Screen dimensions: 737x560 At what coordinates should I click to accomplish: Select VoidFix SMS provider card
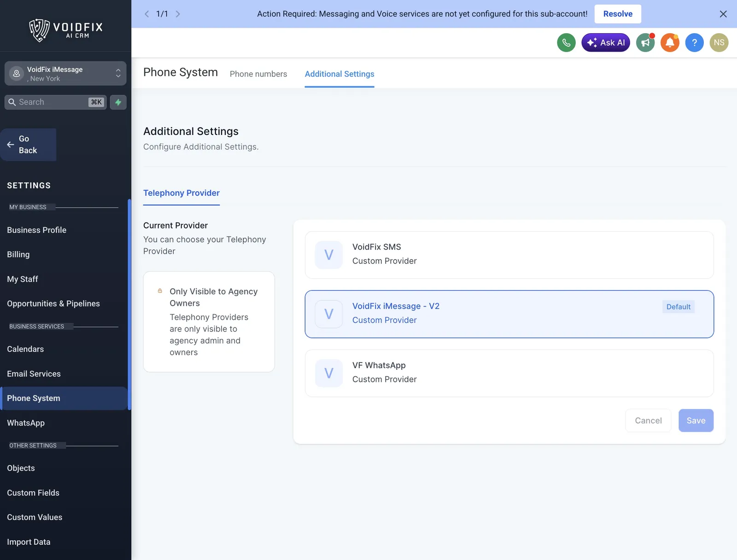509,255
